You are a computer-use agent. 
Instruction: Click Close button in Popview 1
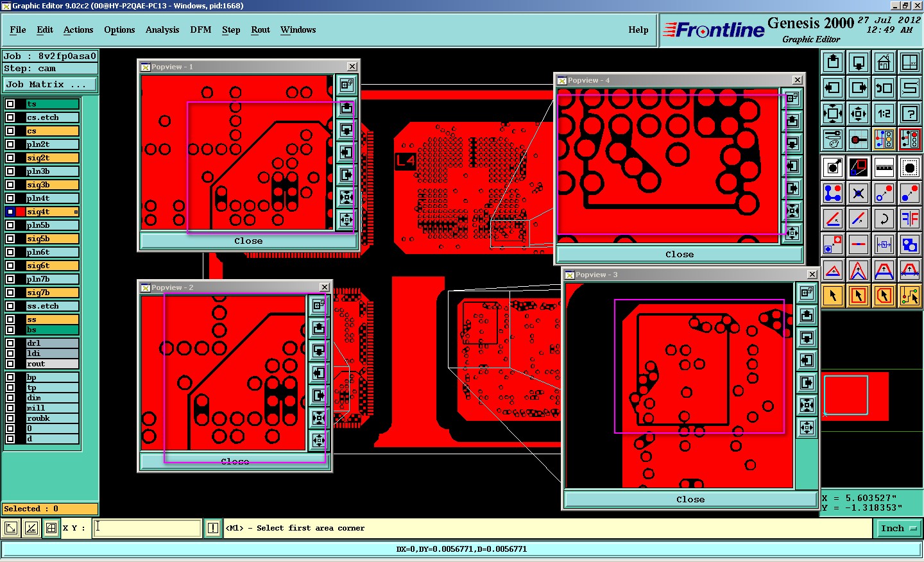[248, 241]
